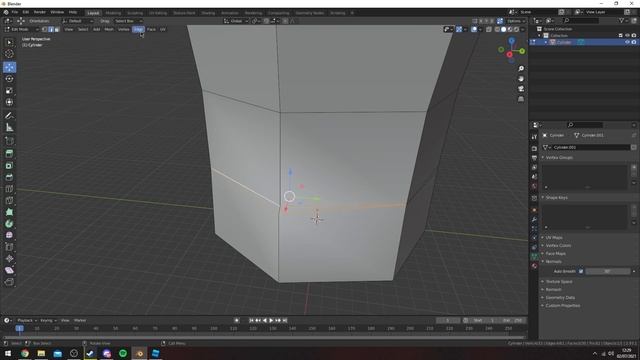
Task: Select the Shear tool
Action: 9,270
